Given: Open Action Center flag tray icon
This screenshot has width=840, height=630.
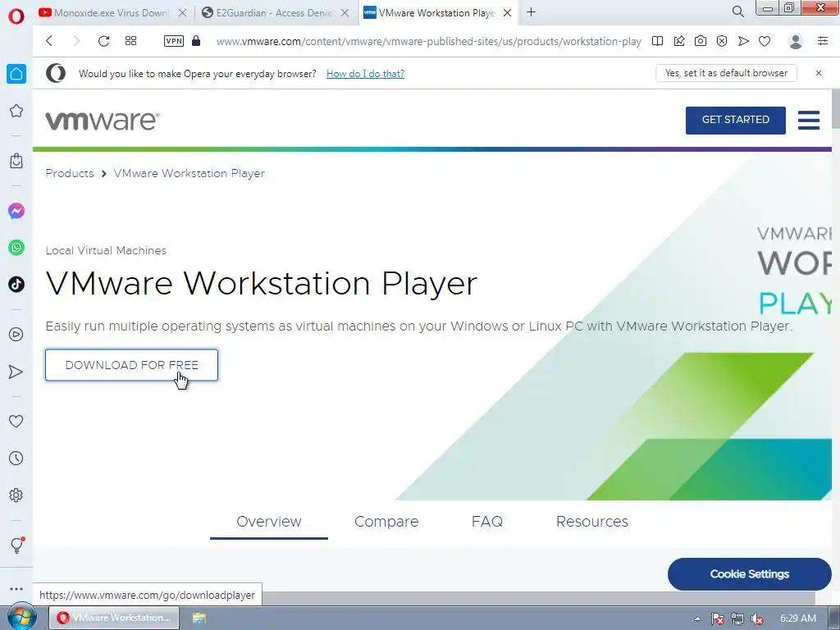Looking at the screenshot, I should coord(717,619).
